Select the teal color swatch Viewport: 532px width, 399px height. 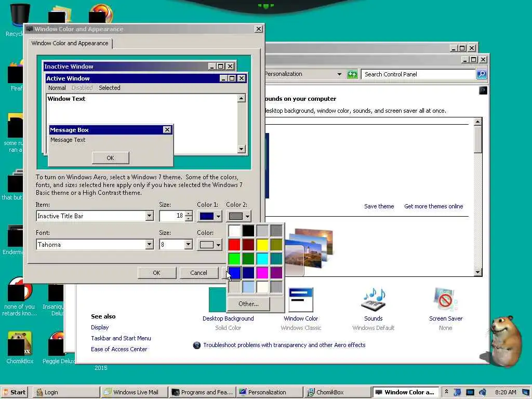point(276,259)
